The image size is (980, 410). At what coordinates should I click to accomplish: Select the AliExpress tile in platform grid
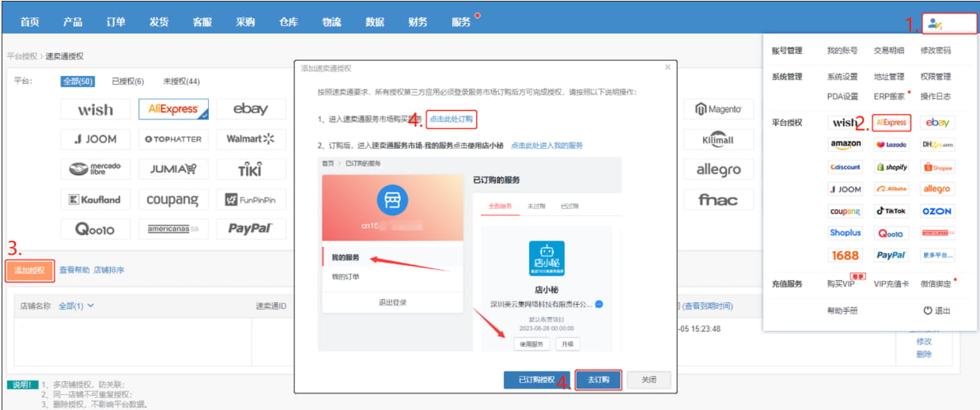tap(173, 110)
